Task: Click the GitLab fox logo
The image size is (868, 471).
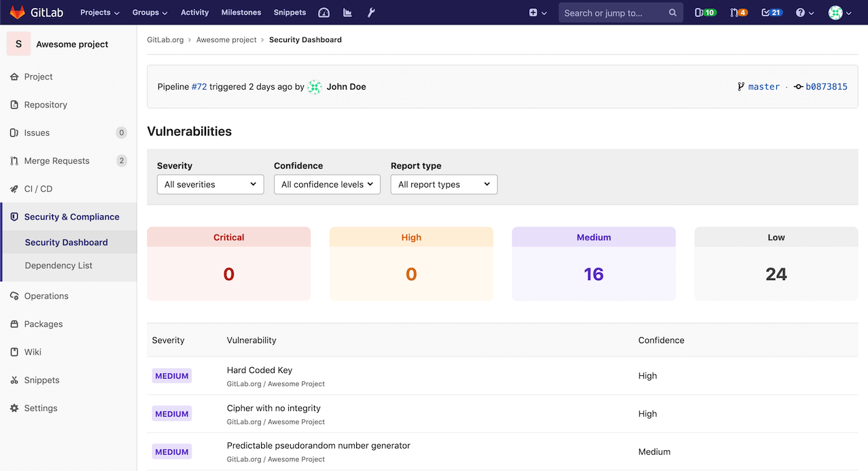Action: tap(17, 12)
